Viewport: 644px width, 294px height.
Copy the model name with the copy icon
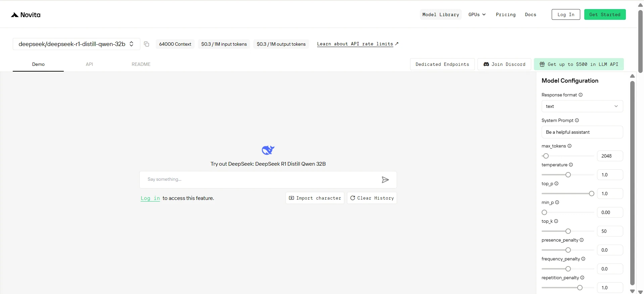[147, 44]
